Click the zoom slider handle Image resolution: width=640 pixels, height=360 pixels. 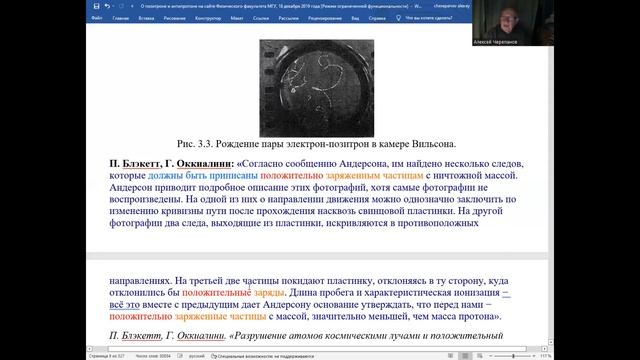[x=513, y=356]
